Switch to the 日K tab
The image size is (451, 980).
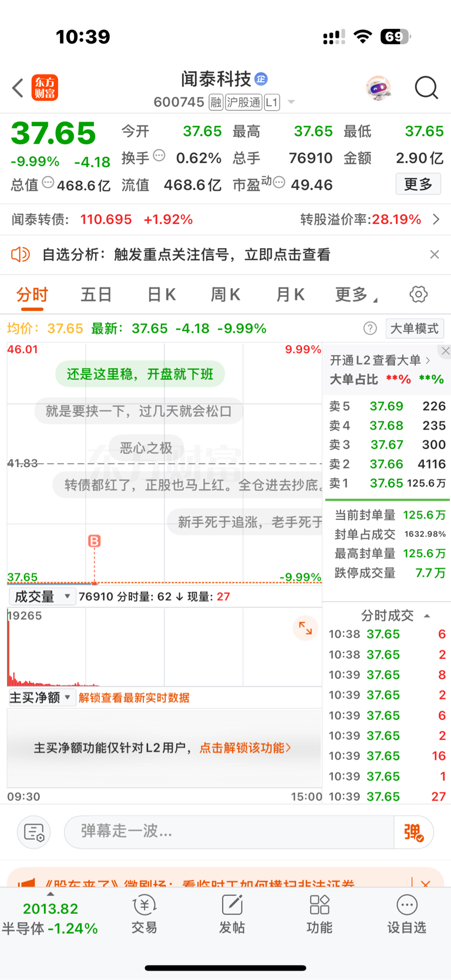[161, 295]
